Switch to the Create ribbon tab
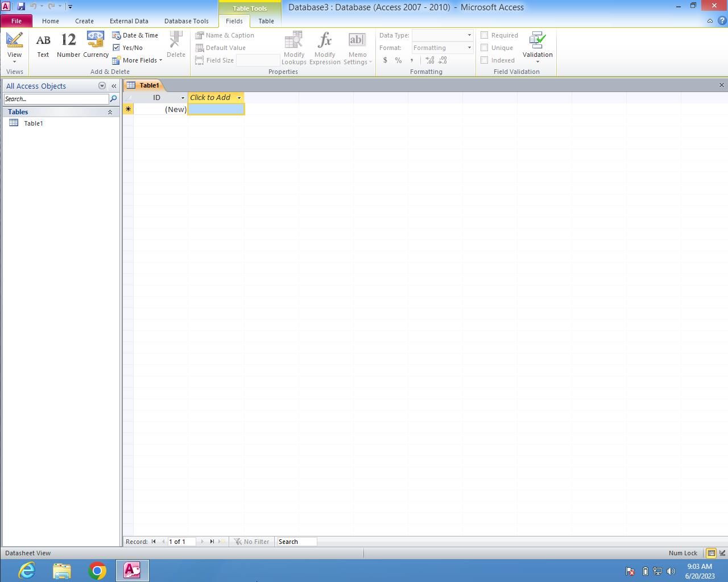This screenshot has height=582, width=728. (84, 21)
